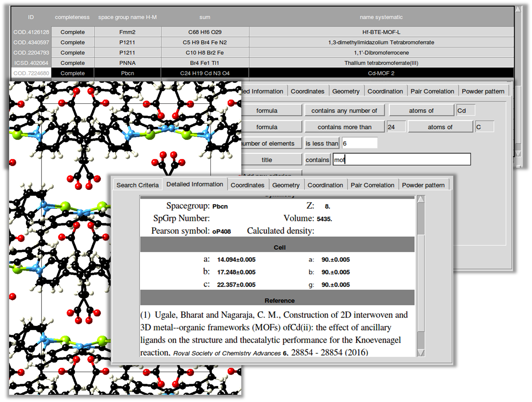Open the Powder pattern tab
Image resolution: width=532 pixels, height=402 pixels.
(x=423, y=185)
